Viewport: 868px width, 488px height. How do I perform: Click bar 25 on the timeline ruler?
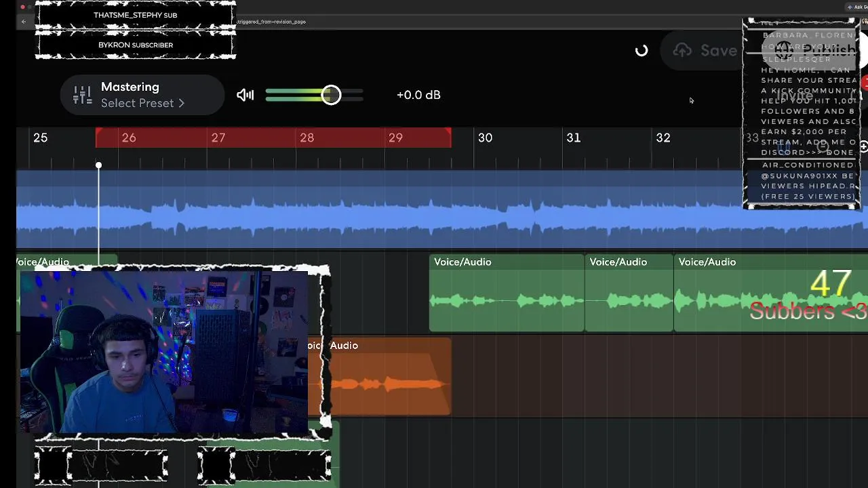pyautogui.click(x=41, y=138)
